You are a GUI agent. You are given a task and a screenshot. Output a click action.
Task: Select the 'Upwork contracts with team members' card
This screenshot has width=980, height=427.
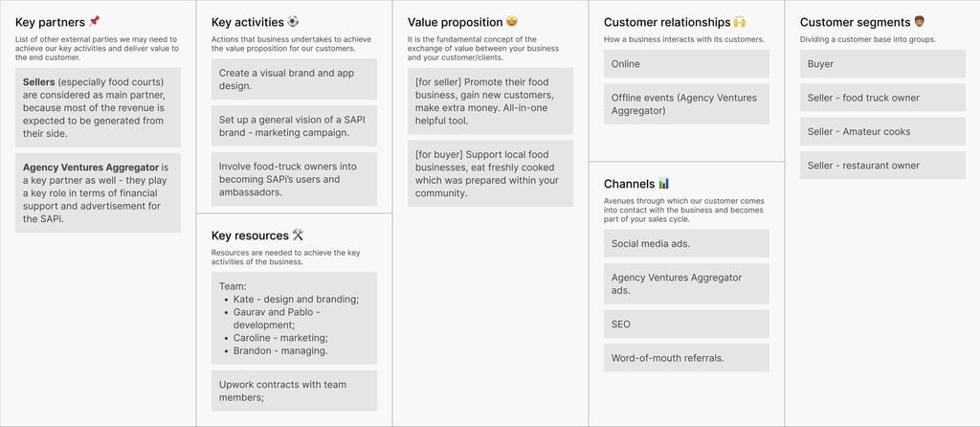pyautogui.click(x=294, y=391)
